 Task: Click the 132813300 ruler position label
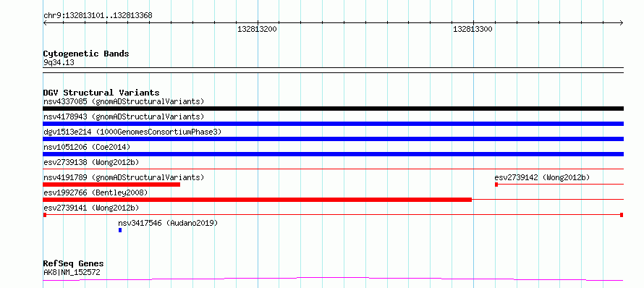point(473,29)
